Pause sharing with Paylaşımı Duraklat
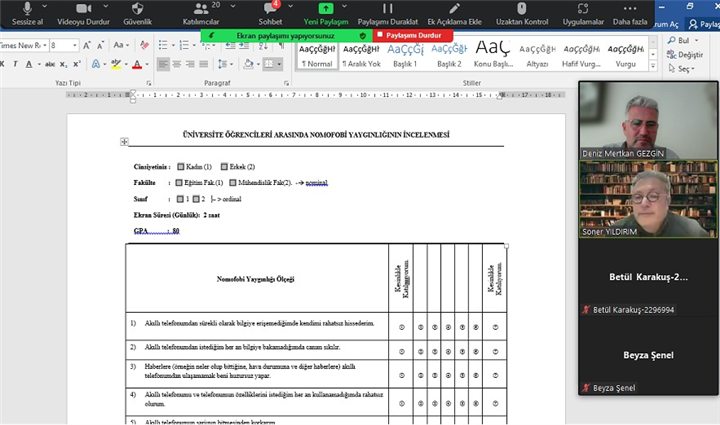The image size is (720, 425). pyautogui.click(x=388, y=14)
